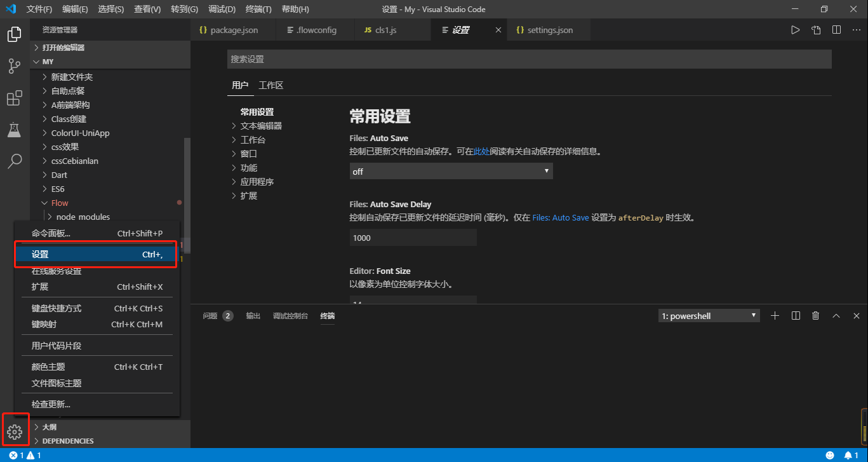Screen dimensions: 868x462
Task: Switch to 问题 panel tab
Action: coord(218,316)
